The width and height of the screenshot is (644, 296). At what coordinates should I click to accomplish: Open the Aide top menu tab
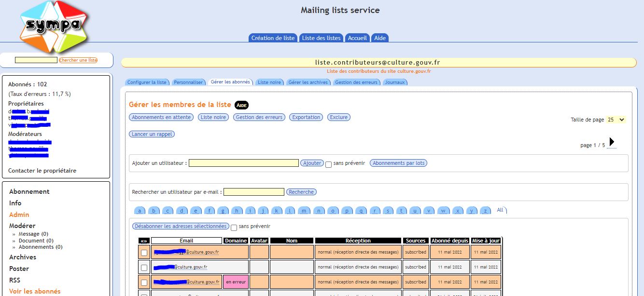click(380, 38)
